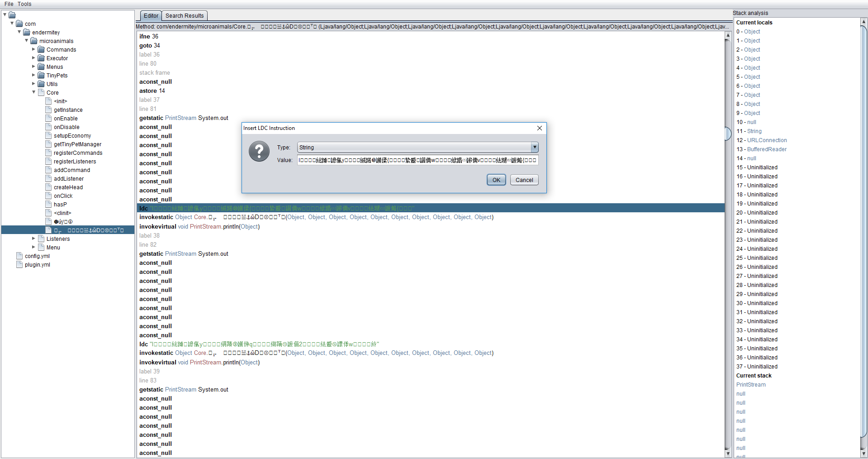Click the 'goto 34' instruction line
The width and height of the screenshot is (868, 459).
[x=149, y=46]
